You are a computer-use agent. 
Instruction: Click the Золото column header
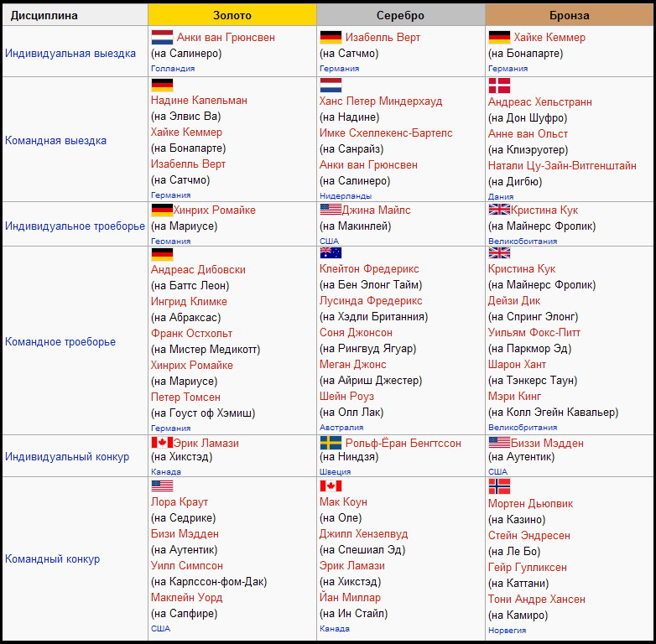click(x=232, y=15)
